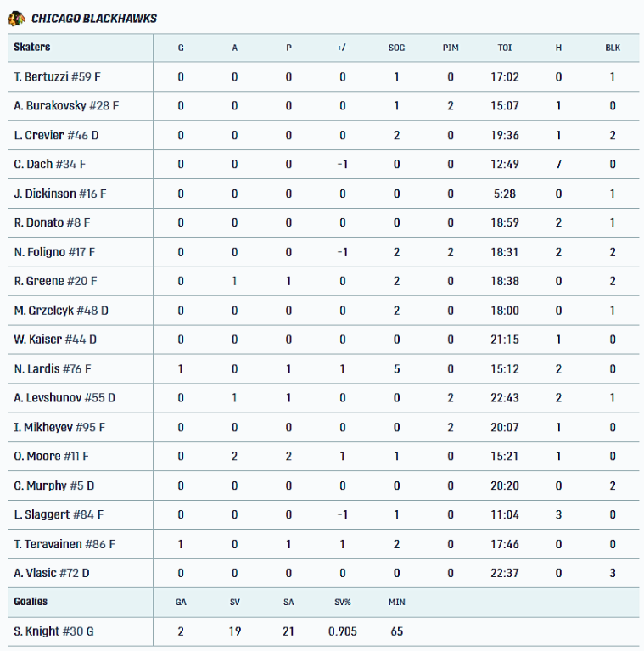This screenshot has width=644, height=651.
Task: Open C. Dach #34 player page
Action: pyautogui.click(x=50, y=164)
